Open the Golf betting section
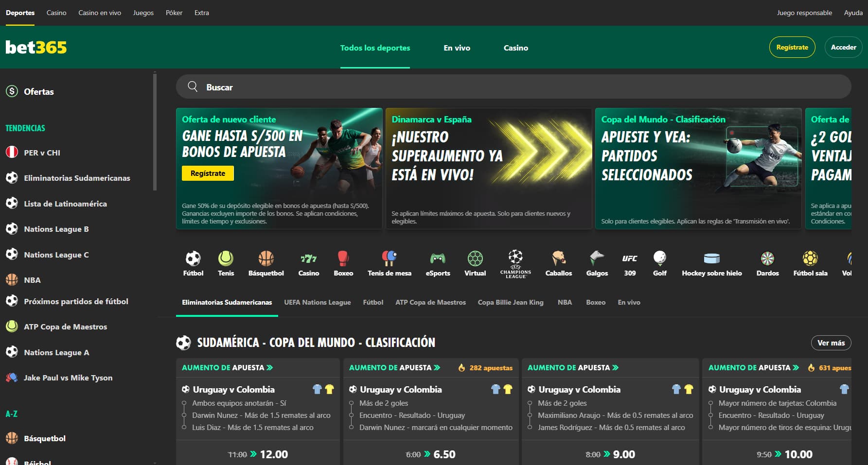The height and width of the screenshot is (465, 868). [x=659, y=263]
